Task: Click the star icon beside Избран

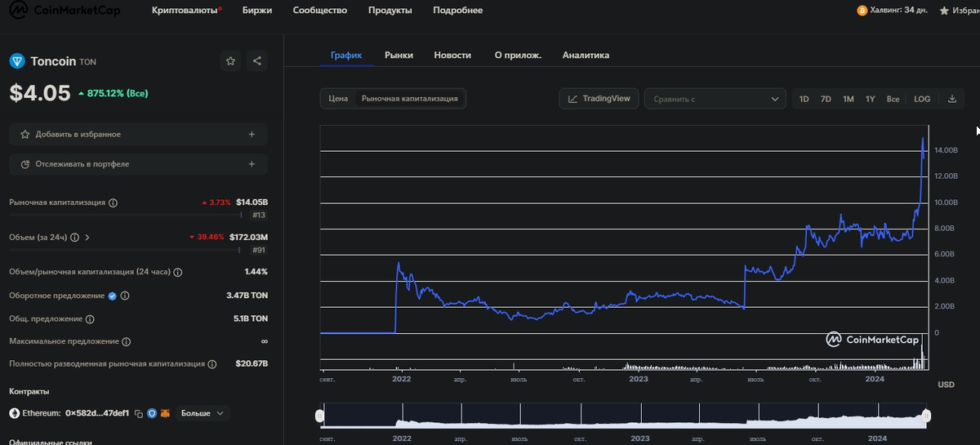Action: coord(944,11)
